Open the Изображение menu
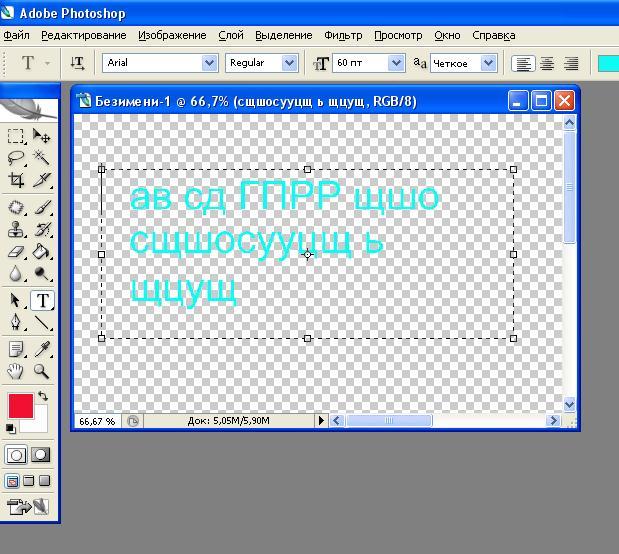The height and width of the screenshot is (554, 619). coord(172,36)
